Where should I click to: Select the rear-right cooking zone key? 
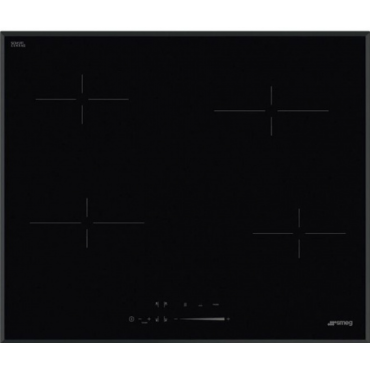coord(166,304)
